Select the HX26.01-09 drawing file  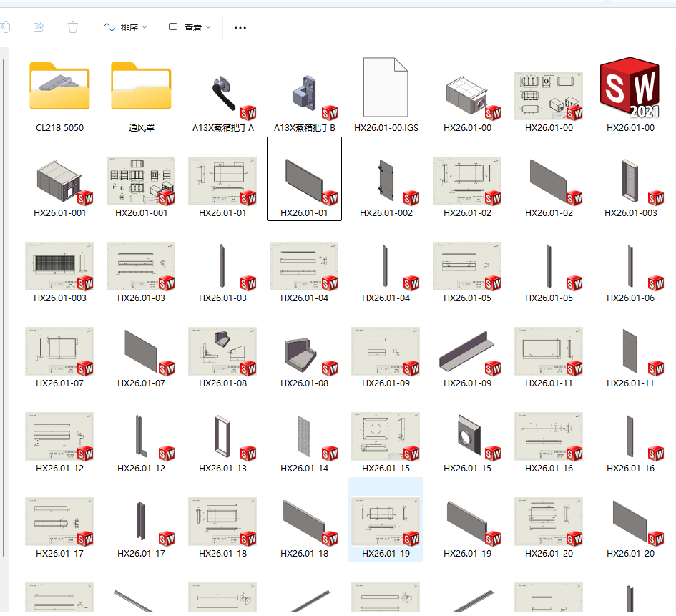(x=386, y=351)
